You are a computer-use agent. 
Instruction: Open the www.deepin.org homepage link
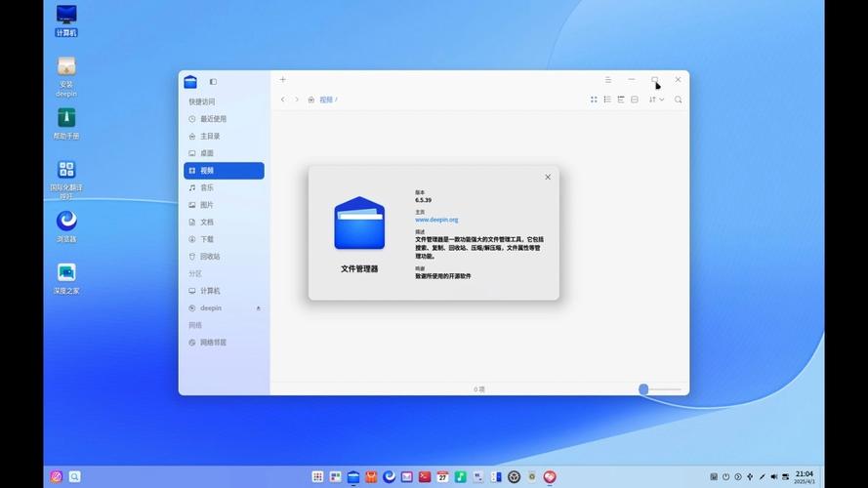click(436, 220)
